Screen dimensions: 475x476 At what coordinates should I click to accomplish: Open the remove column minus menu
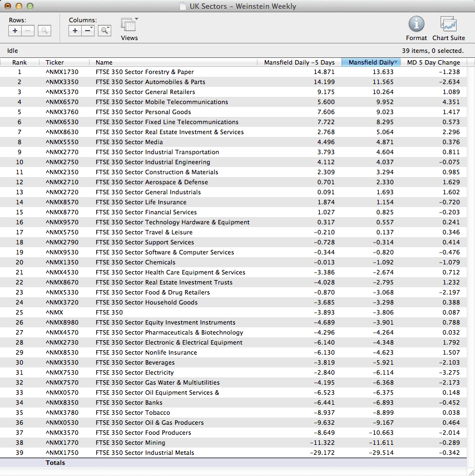pos(88,31)
